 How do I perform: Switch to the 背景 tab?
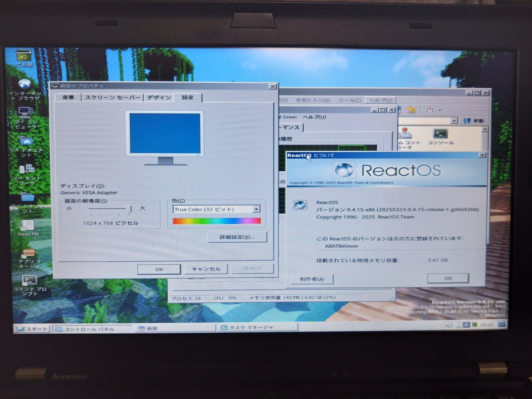point(68,98)
